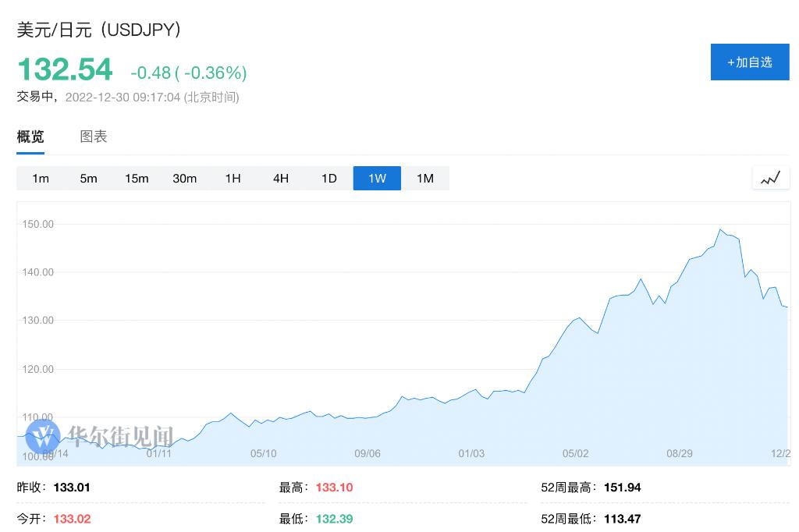Choose the 1H interval
Screen dimensions: 799x532
[x=233, y=179]
